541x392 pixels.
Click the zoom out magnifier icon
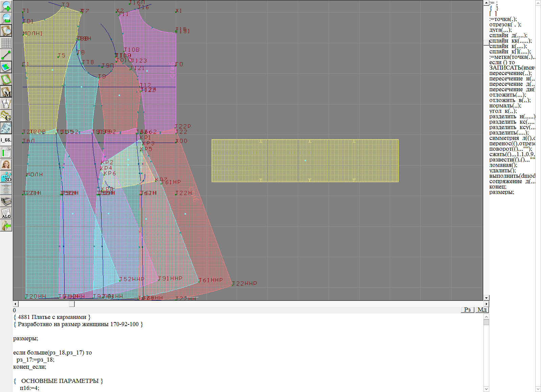click(6, 18)
